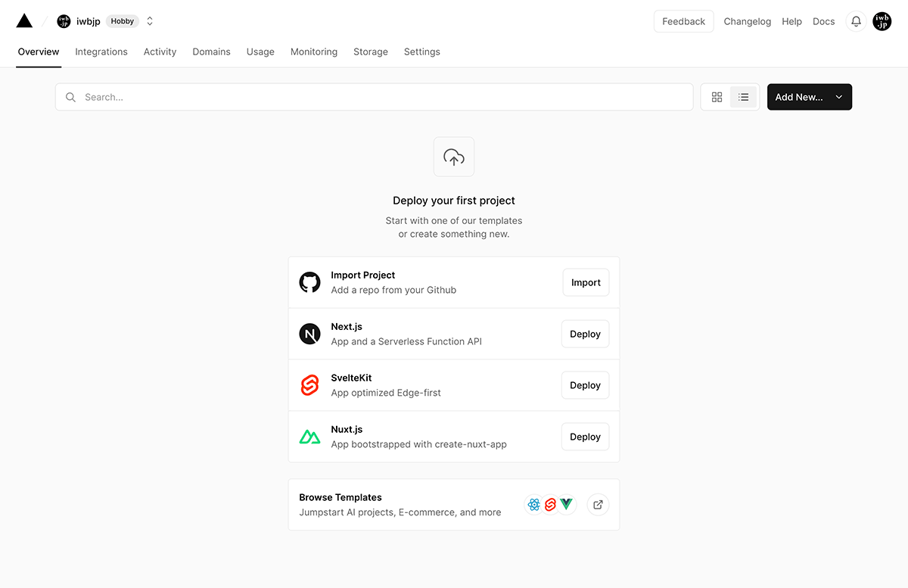Click the Vue icon in Browse Templates

(x=567, y=505)
